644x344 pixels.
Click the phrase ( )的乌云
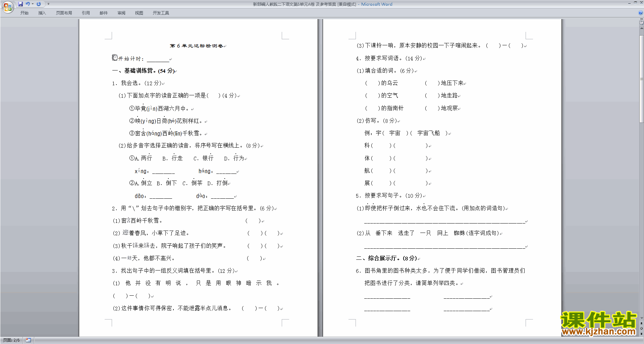(381, 83)
